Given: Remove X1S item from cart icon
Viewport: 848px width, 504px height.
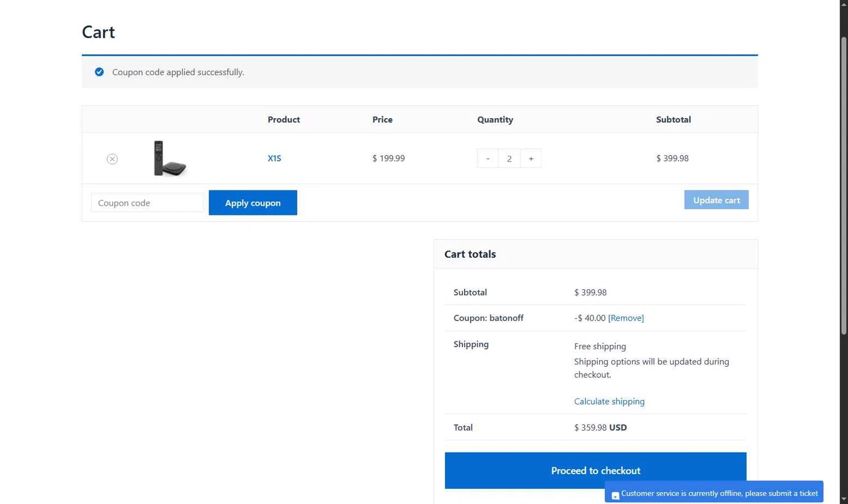Looking at the screenshot, I should point(112,159).
